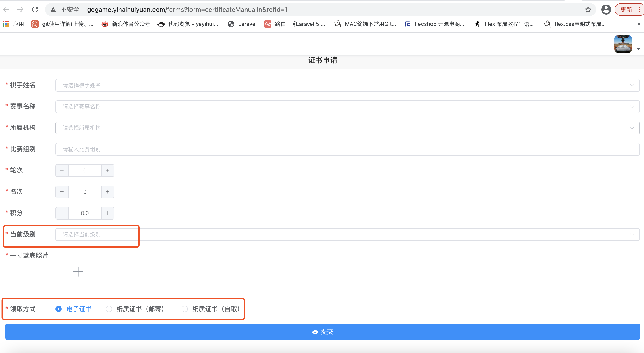This screenshot has width=644, height=353.
Task: Click the 证书申请 page title
Action: coord(322,60)
